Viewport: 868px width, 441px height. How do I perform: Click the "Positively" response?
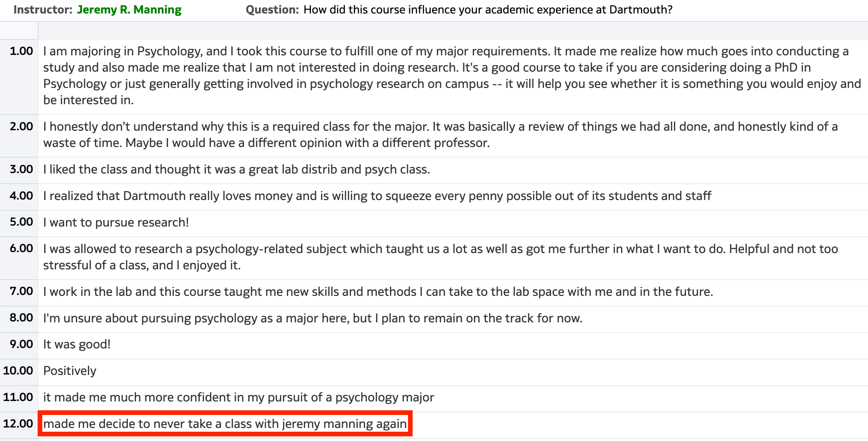[70, 371]
